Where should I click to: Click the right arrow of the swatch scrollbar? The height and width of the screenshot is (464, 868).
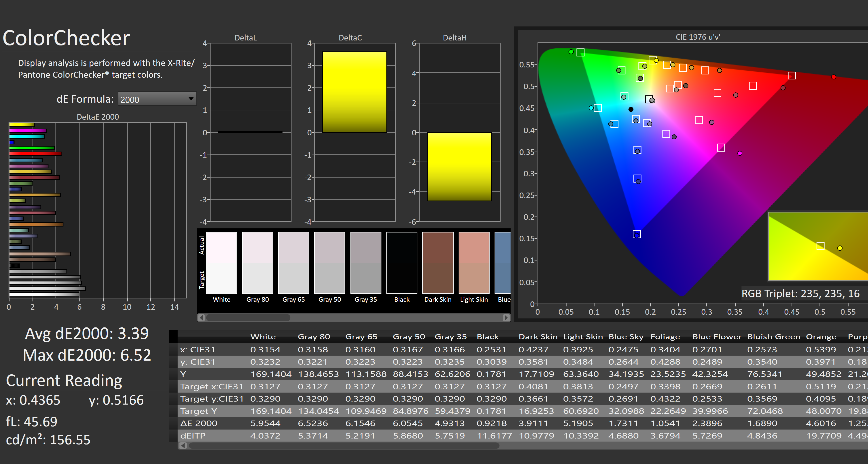click(505, 318)
